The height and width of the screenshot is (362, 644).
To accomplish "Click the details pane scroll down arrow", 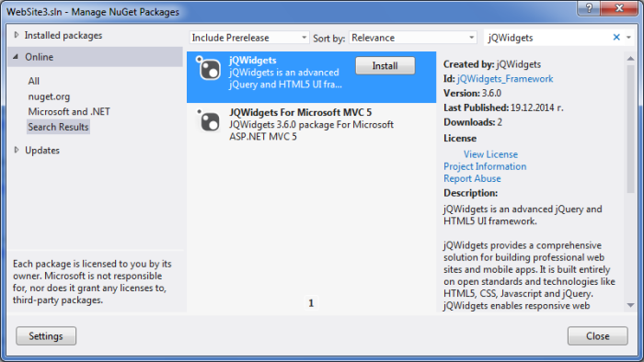I will tap(630, 305).
